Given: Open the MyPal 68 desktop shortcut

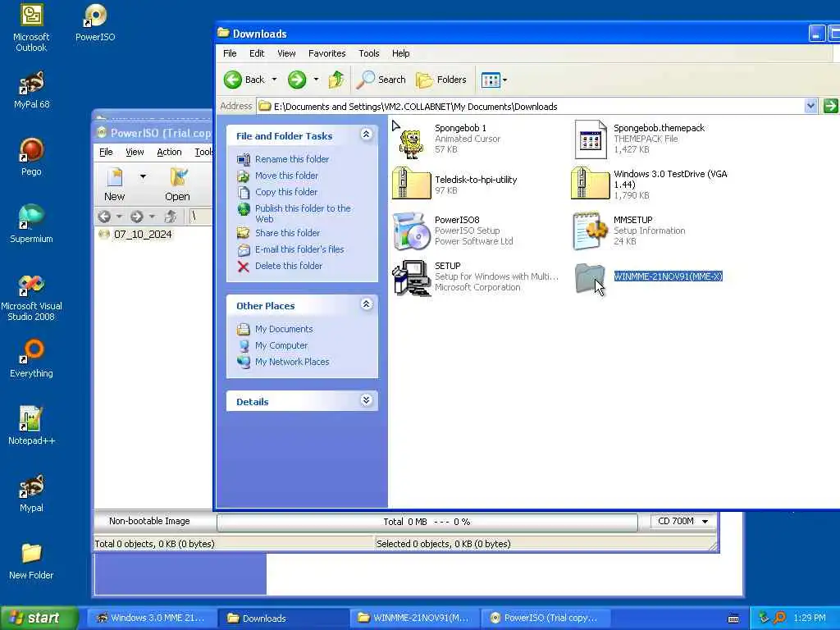Looking at the screenshot, I should [x=31, y=90].
